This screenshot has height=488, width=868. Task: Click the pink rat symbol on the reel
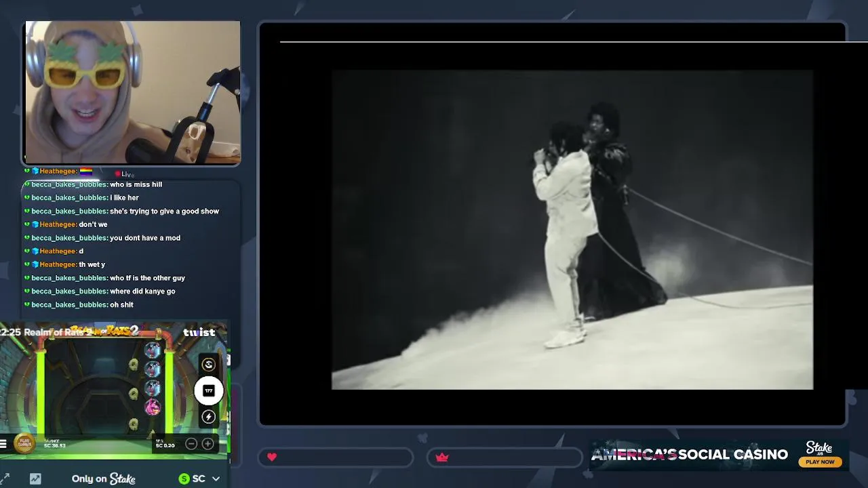click(153, 407)
